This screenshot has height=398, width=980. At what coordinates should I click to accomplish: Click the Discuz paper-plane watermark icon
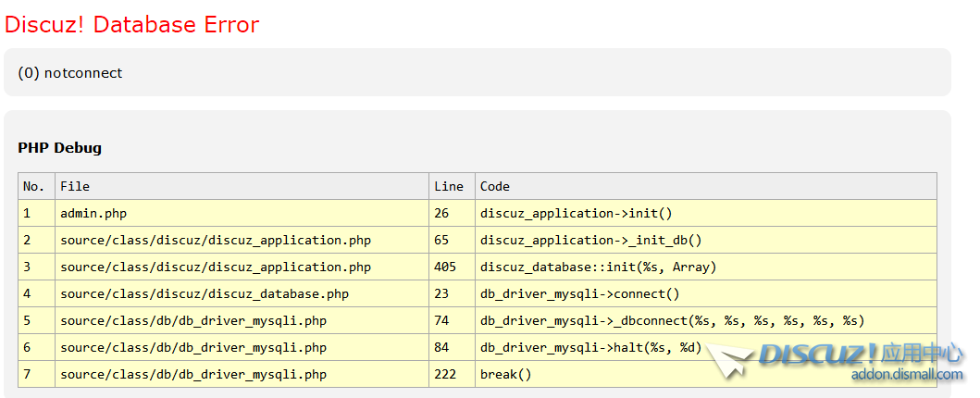point(729,361)
